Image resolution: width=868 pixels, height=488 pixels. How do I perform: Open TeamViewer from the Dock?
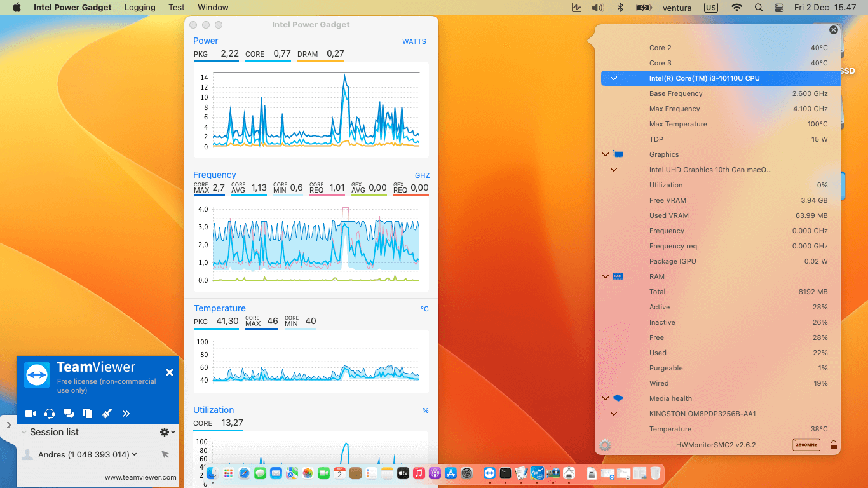pos(489,473)
